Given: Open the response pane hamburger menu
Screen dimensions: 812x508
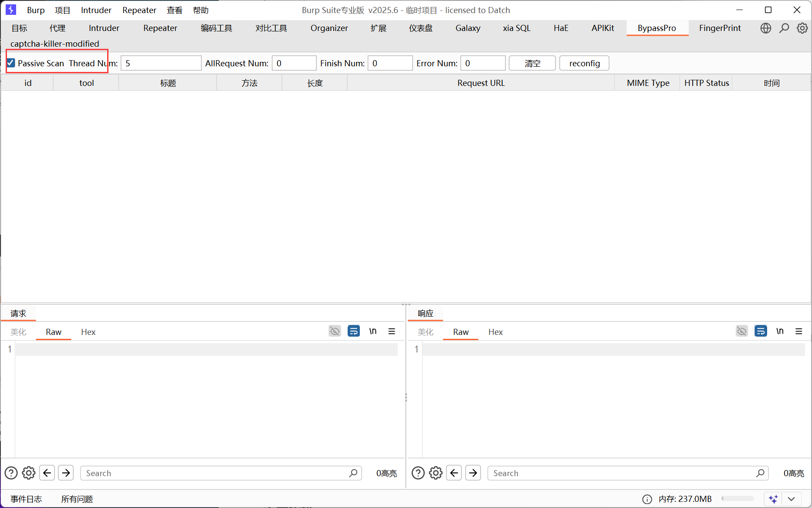Looking at the screenshot, I should tap(799, 331).
